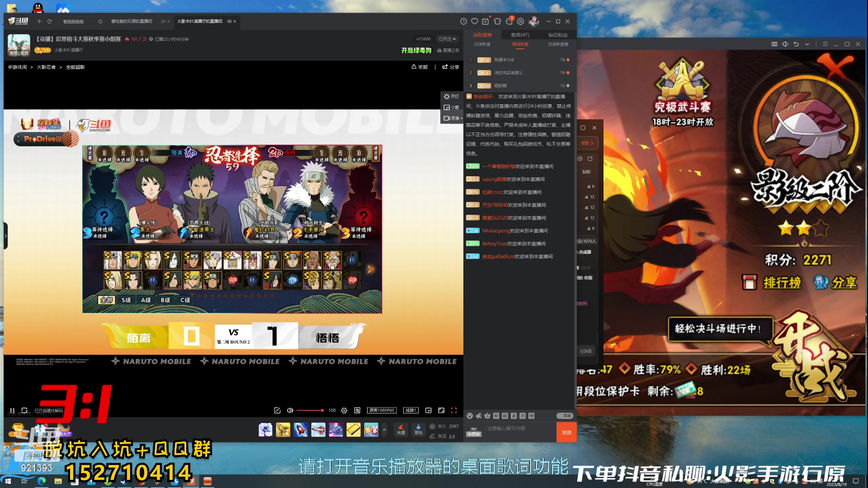Click the emoji smiley icon in chat
The height and width of the screenshot is (488, 868).
point(470,416)
